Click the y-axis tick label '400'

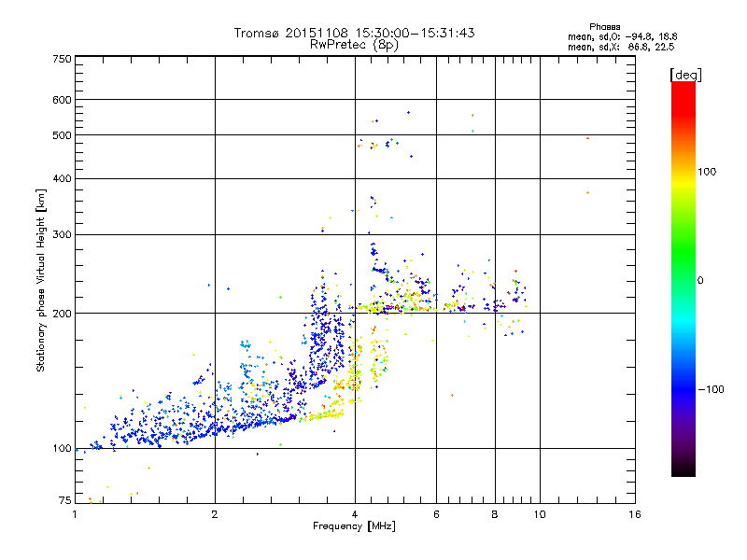63,178
